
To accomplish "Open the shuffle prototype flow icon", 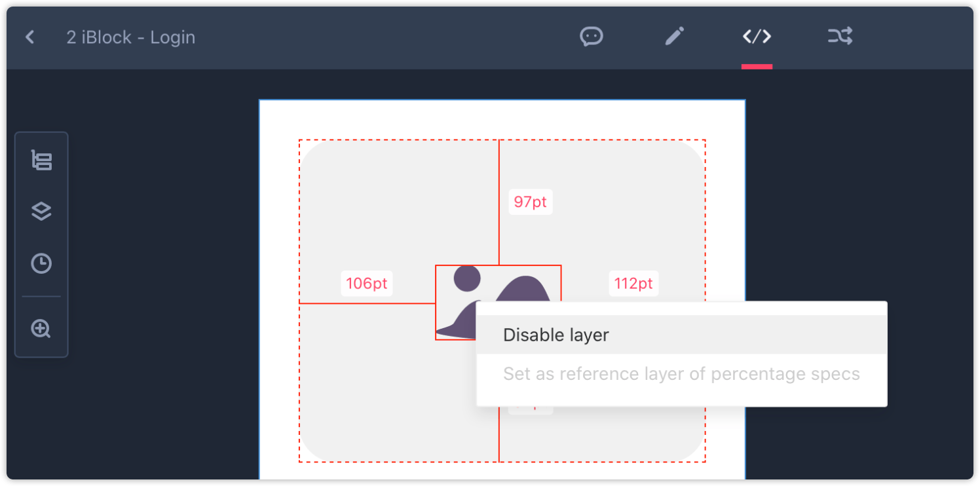I will [x=840, y=36].
